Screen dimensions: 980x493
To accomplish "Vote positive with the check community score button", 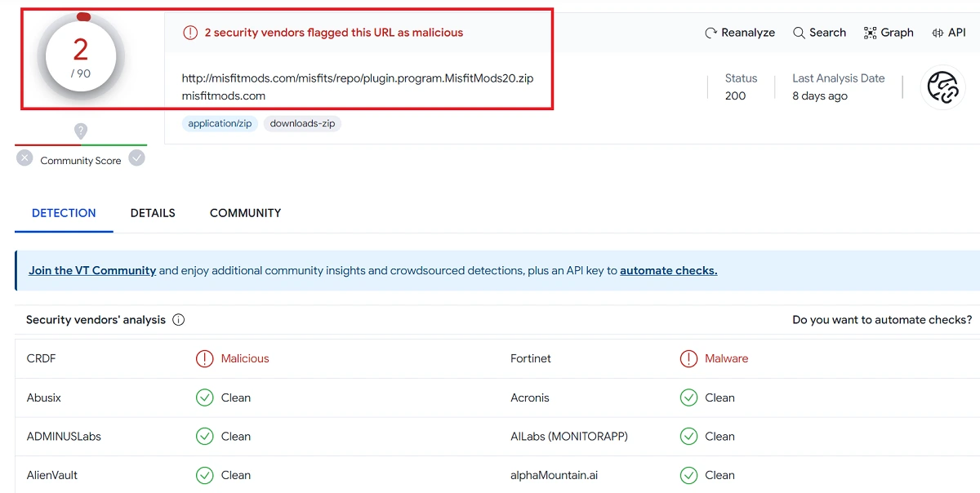I will coord(136,158).
